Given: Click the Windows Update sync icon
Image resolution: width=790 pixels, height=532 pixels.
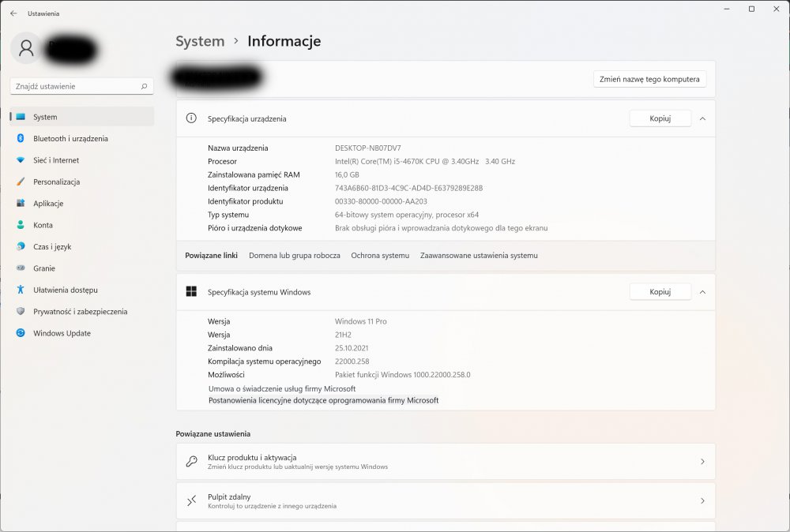Looking at the screenshot, I should point(21,333).
